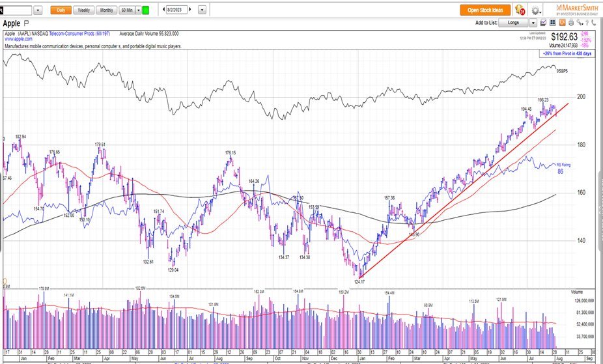Open the alerts bell with 31 badge

click(x=520, y=10)
